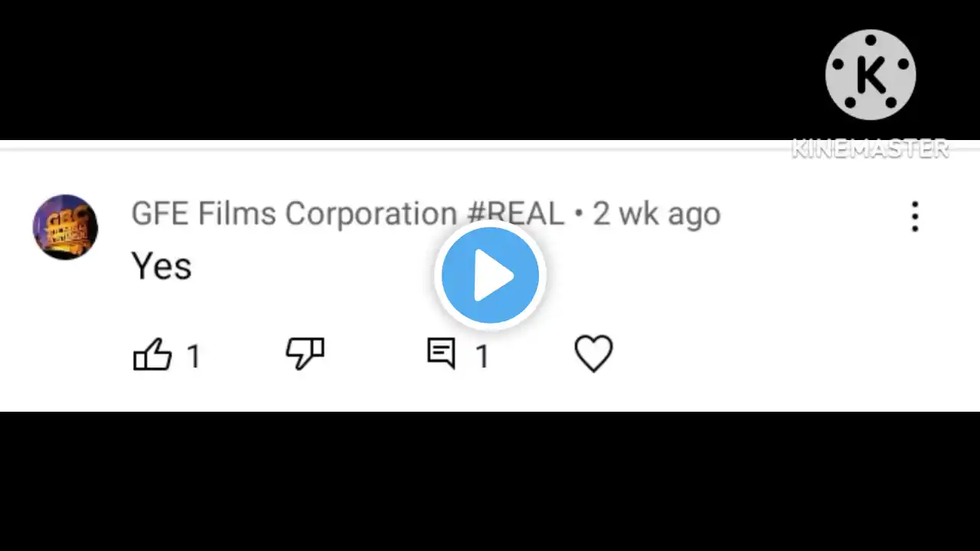Click the circular KineMaster K logo
The image size is (980, 551).
pyautogui.click(x=871, y=75)
